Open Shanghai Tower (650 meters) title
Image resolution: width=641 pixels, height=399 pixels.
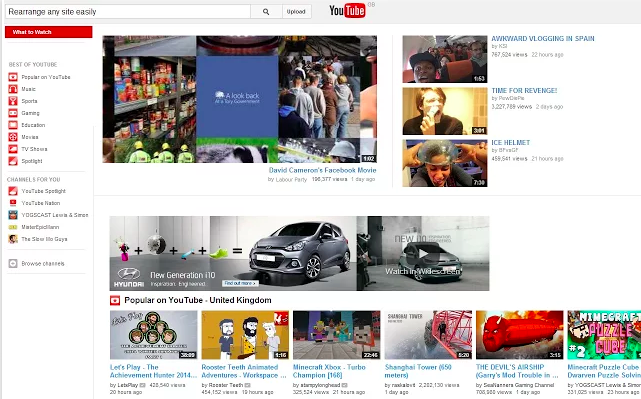pos(418,371)
